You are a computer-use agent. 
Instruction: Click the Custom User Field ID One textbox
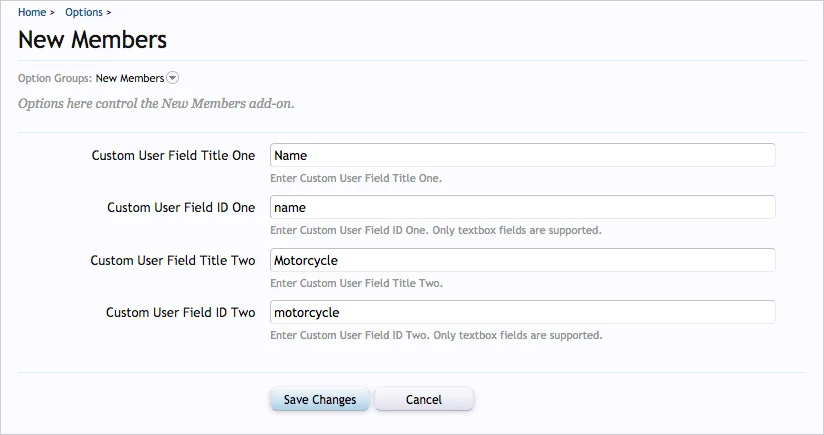(x=522, y=208)
